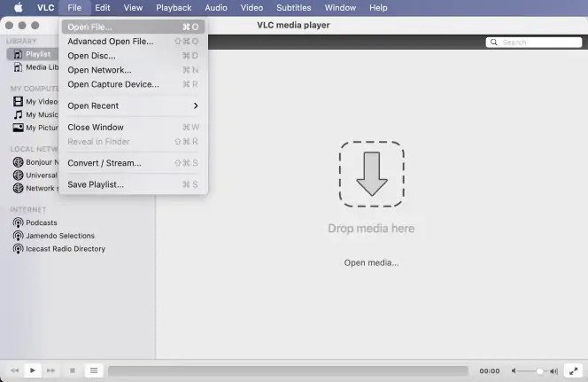The image size is (588, 382).
Task: Click the Open media... link
Action: coord(371,262)
